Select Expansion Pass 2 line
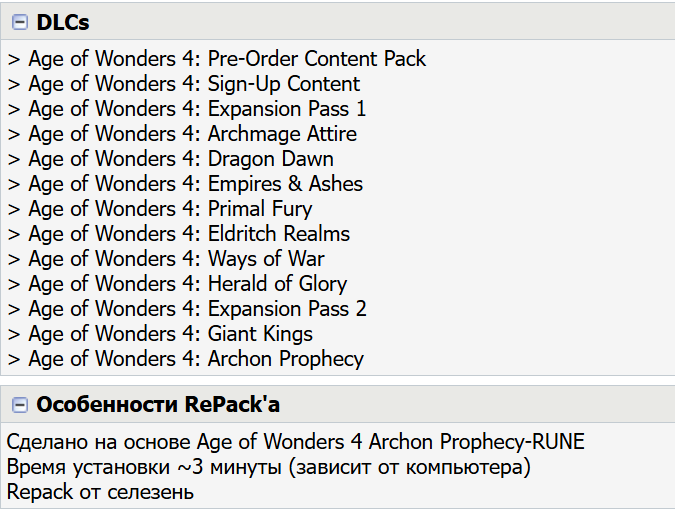This screenshot has height=510, width=675. click(x=187, y=309)
